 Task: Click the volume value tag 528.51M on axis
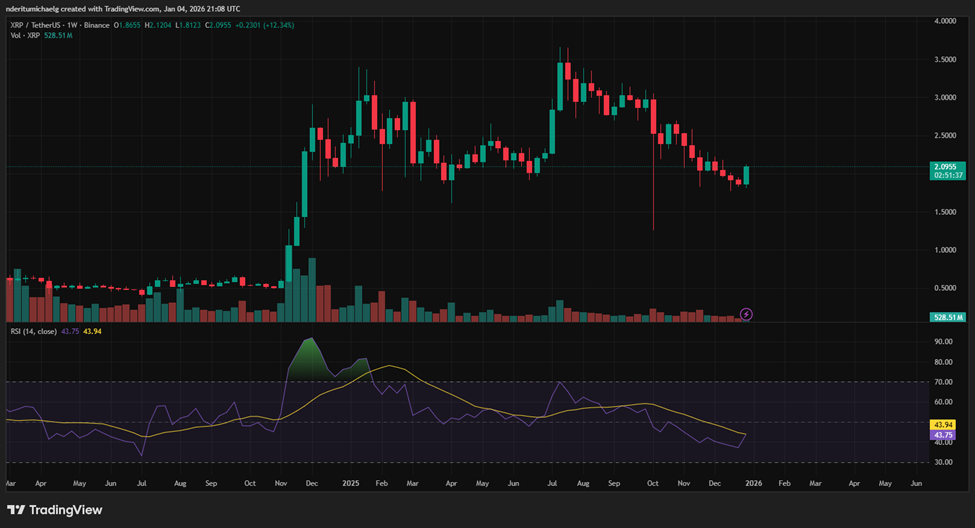pyautogui.click(x=946, y=317)
